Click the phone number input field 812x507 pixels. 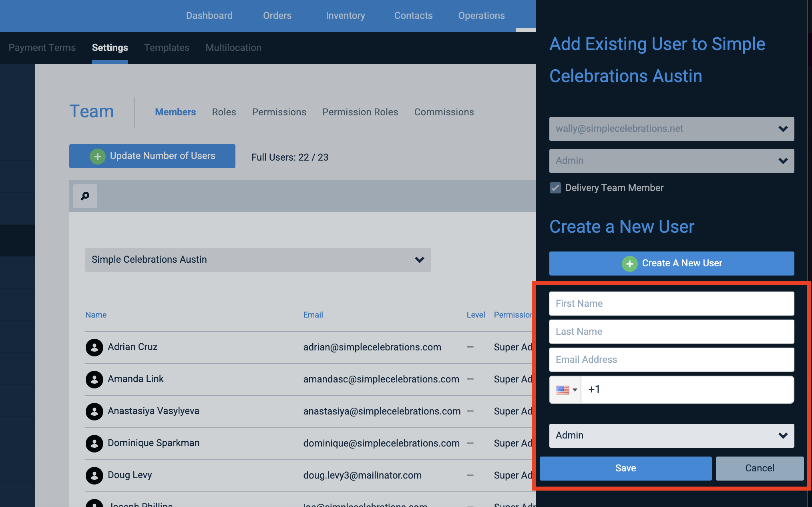687,390
